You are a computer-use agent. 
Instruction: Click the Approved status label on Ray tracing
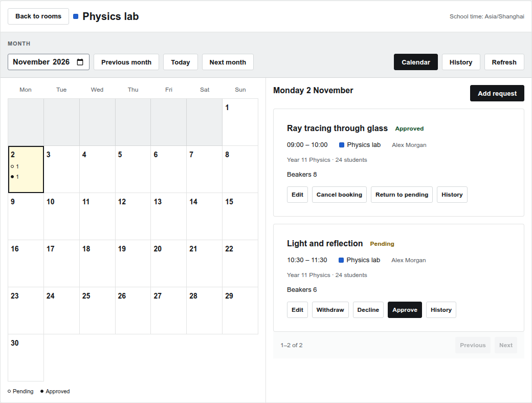click(x=409, y=129)
